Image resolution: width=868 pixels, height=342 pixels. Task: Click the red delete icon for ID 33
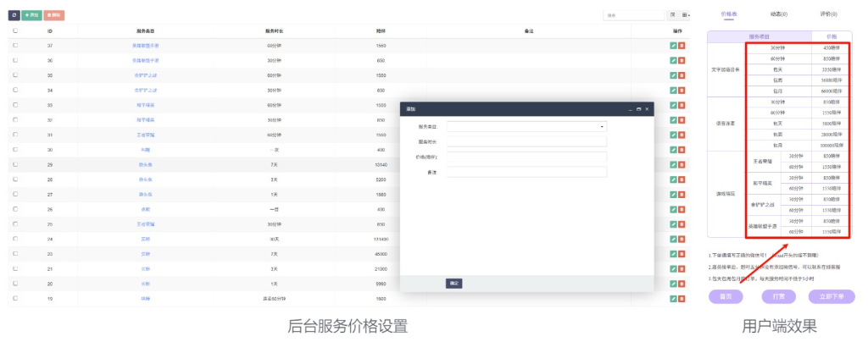tap(682, 105)
